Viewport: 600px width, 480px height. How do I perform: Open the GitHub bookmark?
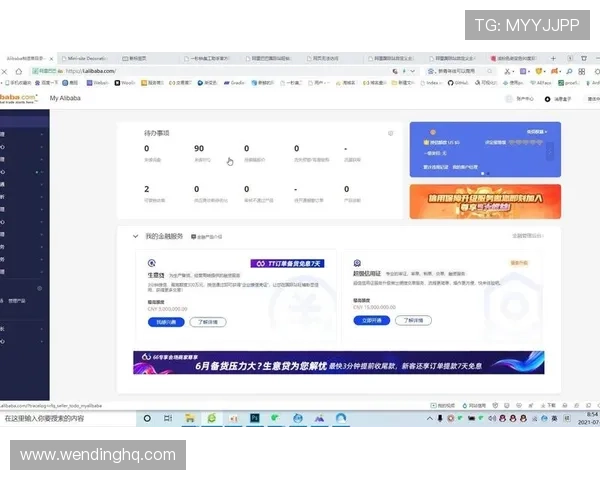click(458, 83)
